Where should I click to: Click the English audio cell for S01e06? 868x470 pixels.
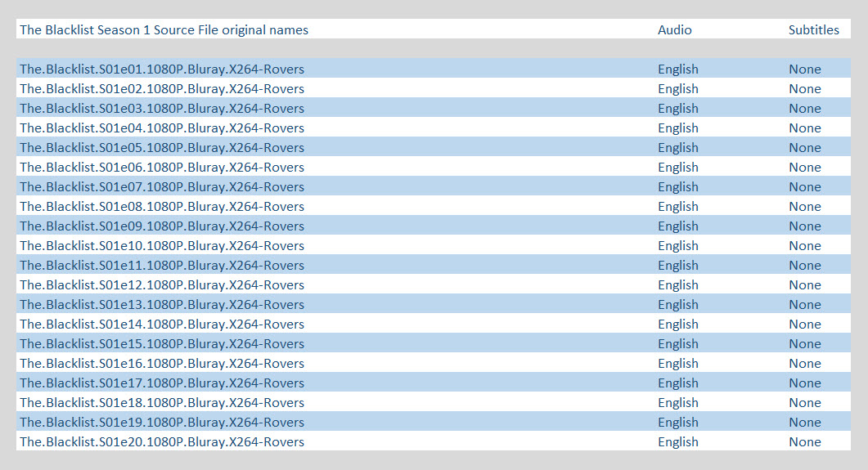coord(678,168)
